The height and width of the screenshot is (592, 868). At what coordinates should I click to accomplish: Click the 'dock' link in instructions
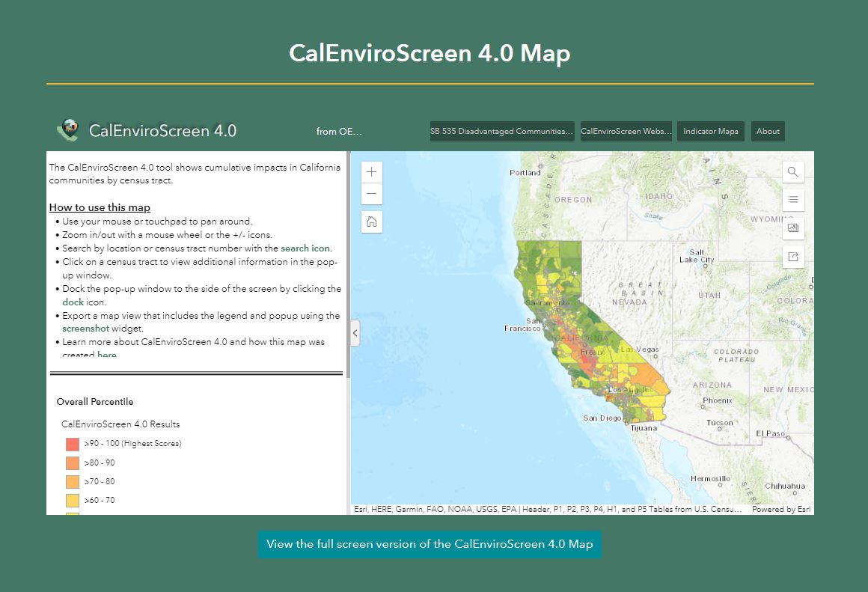pos(73,302)
